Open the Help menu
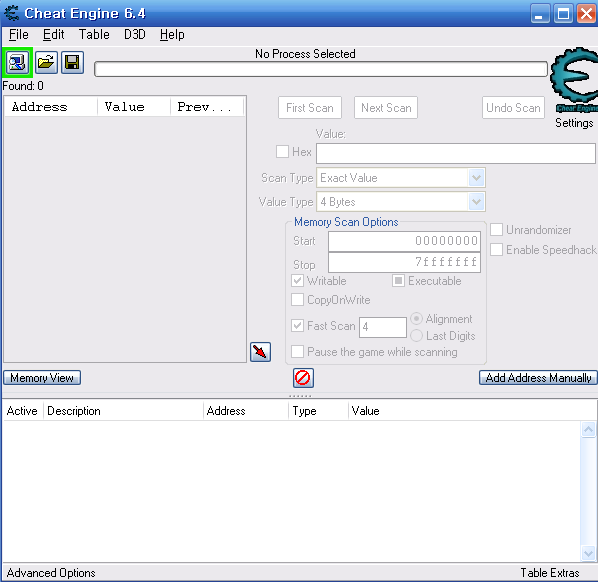The width and height of the screenshot is (598, 582). pyautogui.click(x=172, y=35)
